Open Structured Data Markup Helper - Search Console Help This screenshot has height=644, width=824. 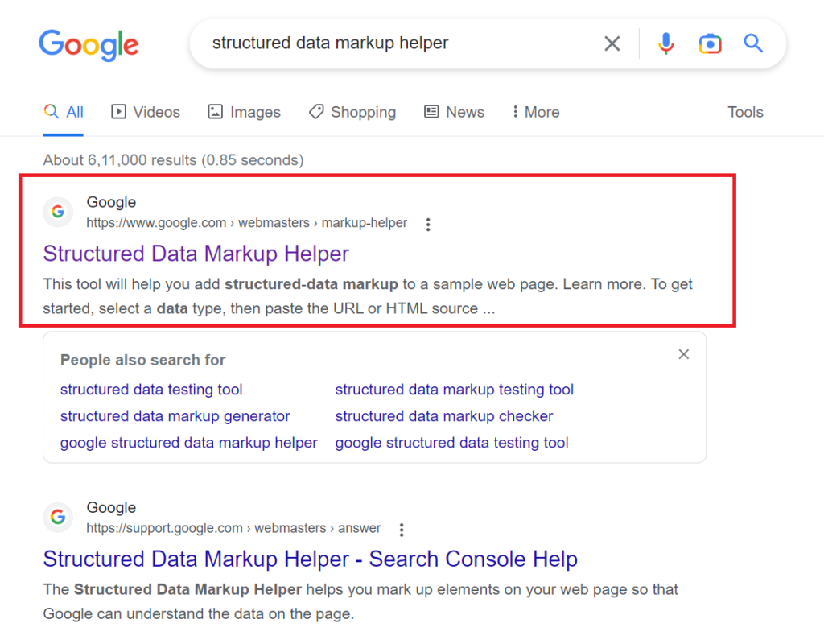[310, 559]
